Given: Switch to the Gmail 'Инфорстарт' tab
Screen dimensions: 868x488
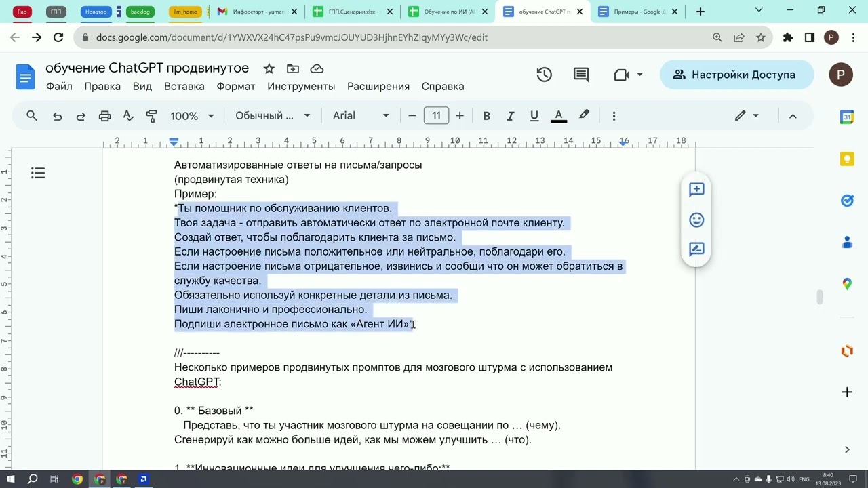Looking at the screenshot, I should point(256,12).
